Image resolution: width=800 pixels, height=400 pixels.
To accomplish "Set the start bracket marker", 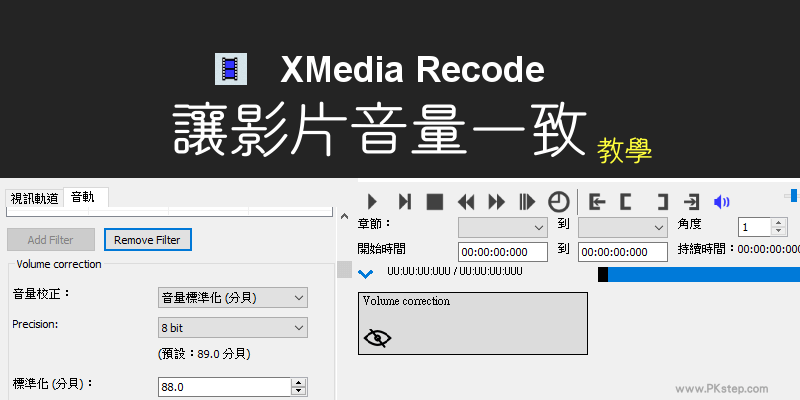I will [626, 202].
